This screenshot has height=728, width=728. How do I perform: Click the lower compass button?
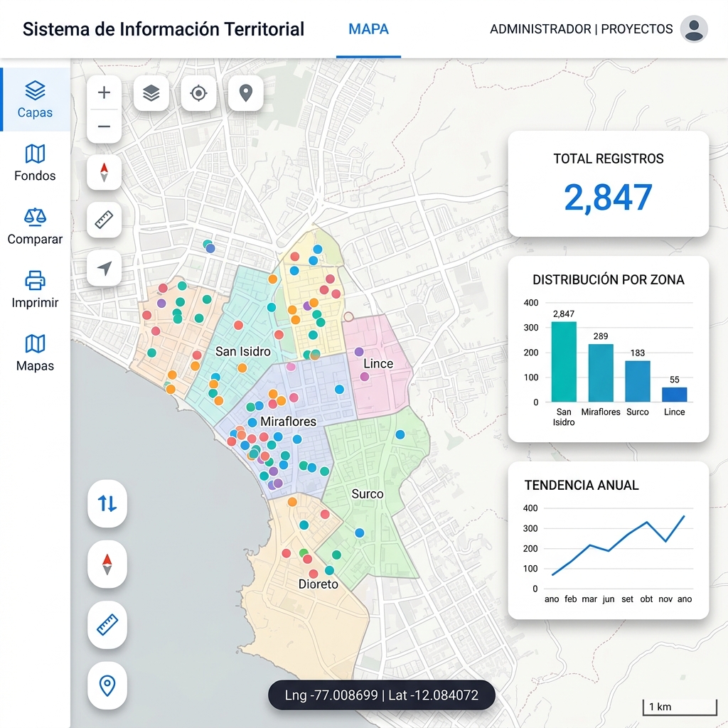pos(107,564)
